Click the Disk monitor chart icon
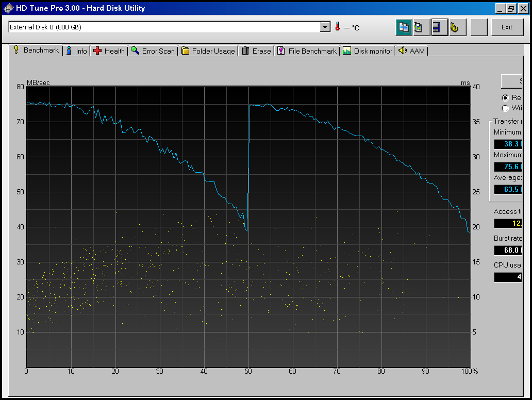The height and width of the screenshot is (400, 532). (x=347, y=51)
